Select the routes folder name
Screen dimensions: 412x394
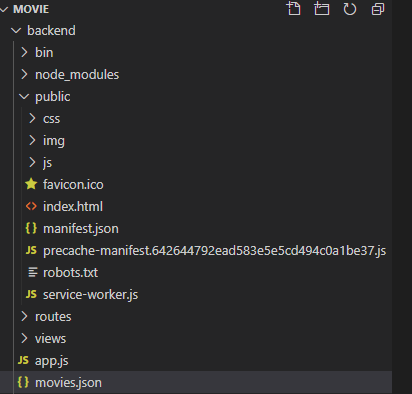click(53, 317)
